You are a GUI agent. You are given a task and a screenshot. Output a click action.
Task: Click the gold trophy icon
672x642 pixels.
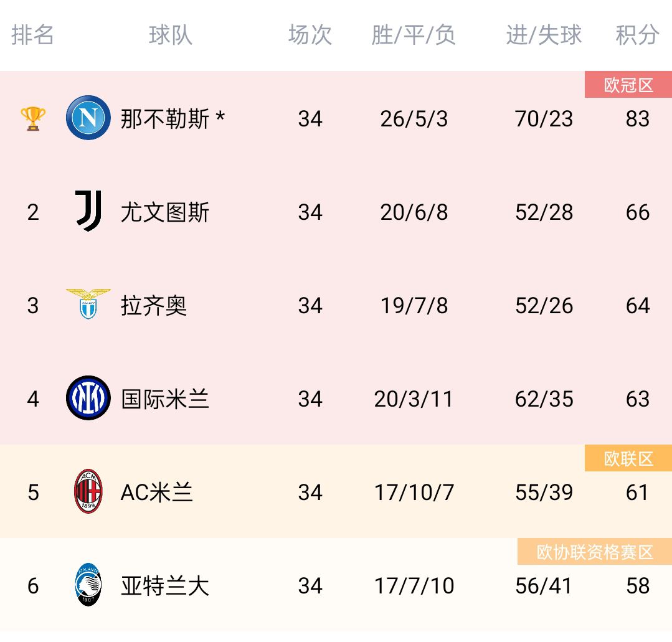tap(33, 119)
